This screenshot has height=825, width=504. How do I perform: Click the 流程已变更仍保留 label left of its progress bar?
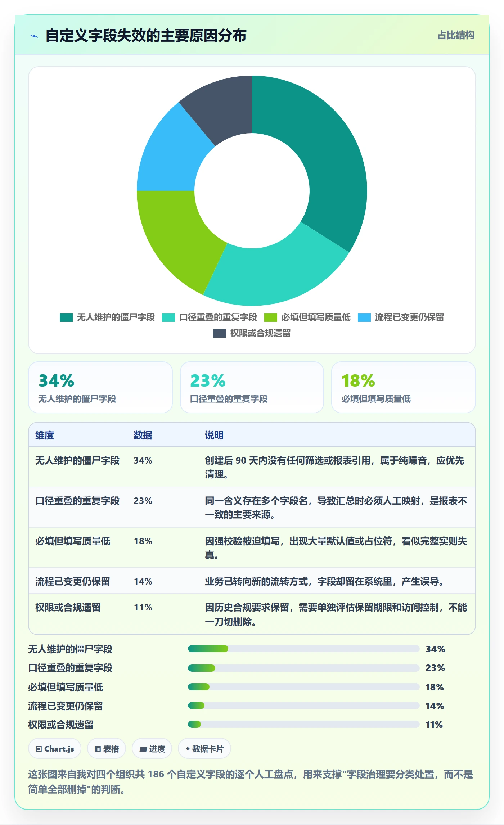click(x=66, y=706)
